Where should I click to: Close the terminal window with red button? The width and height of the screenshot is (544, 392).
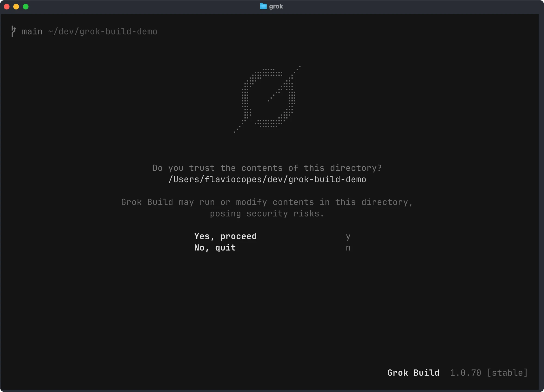(x=7, y=7)
